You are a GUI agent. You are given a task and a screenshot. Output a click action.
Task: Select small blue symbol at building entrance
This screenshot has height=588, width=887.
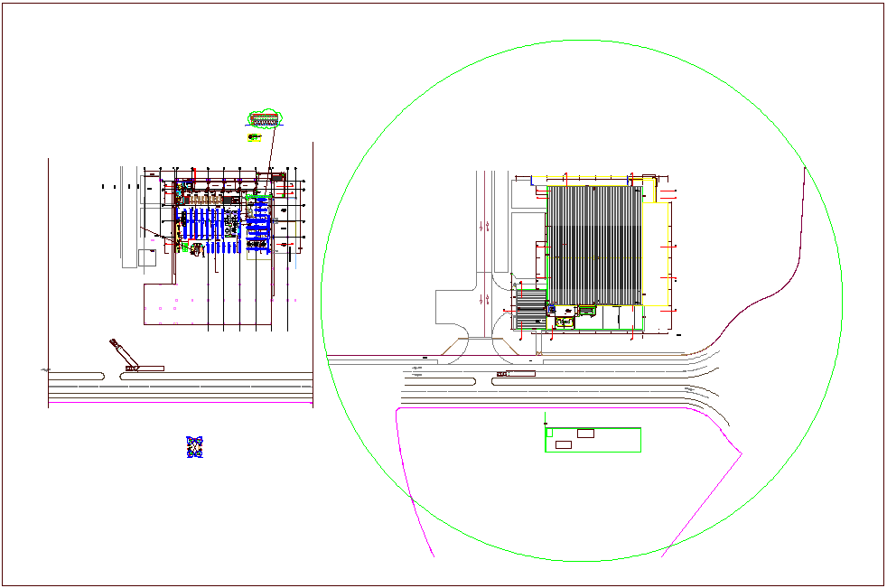pyautogui.click(x=551, y=309)
